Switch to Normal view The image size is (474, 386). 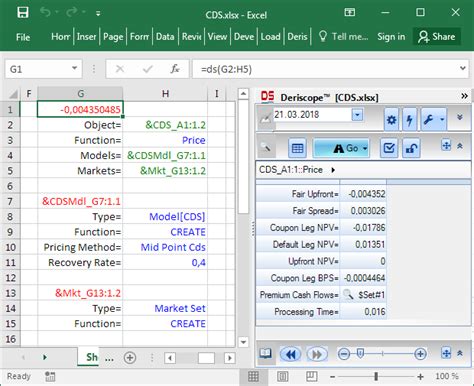click(x=253, y=376)
